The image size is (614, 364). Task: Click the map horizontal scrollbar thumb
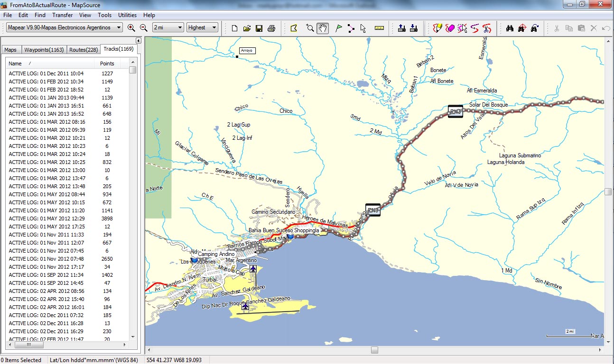[374, 350]
